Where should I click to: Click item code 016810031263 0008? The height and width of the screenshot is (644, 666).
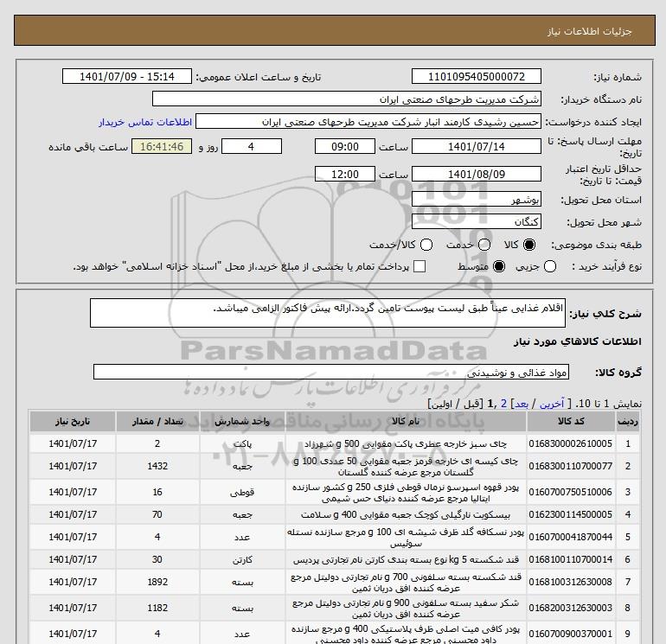pyautogui.click(x=571, y=582)
